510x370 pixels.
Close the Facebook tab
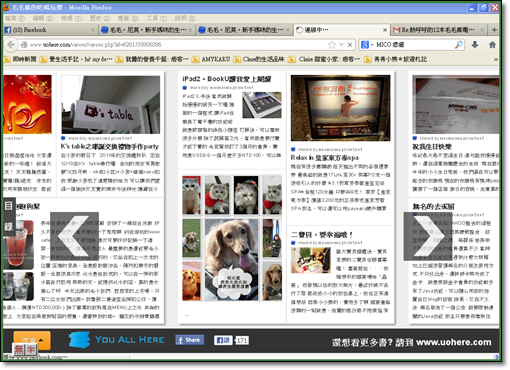click(x=93, y=30)
